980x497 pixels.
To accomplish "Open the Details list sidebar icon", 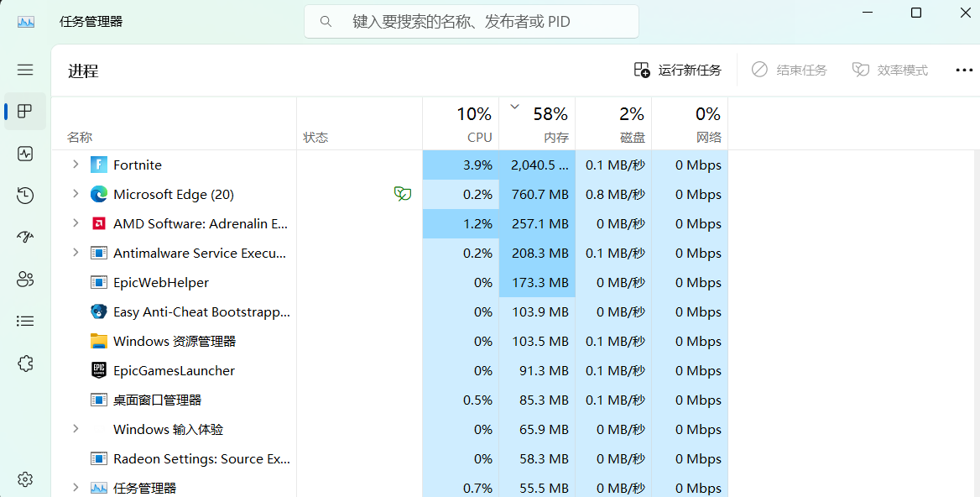I will (25, 322).
